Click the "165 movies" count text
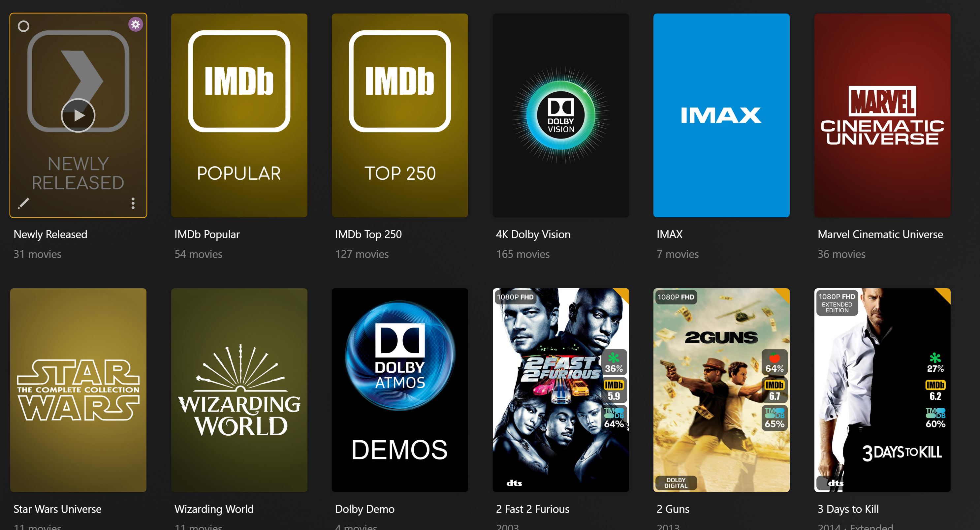 pyautogui.click(x=523, y=254)
